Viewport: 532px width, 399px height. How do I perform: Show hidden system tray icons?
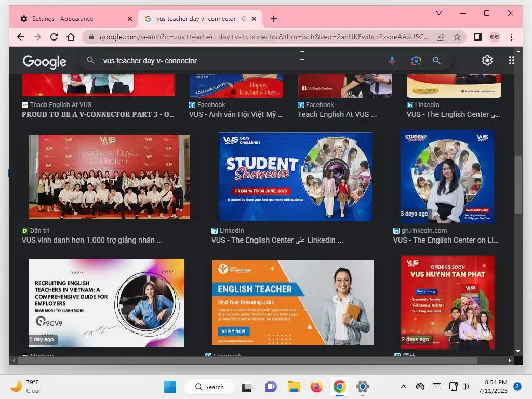(x=403, y=387)
